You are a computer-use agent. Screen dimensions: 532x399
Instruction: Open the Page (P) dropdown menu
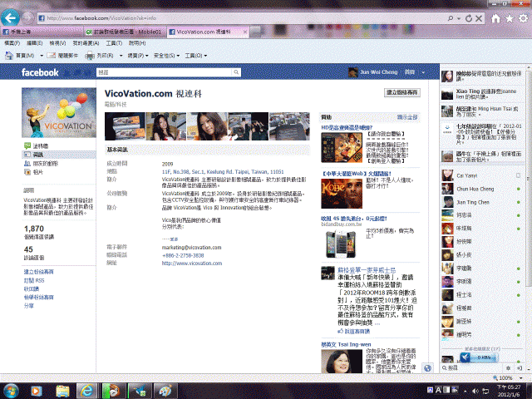tap(138, 56)
